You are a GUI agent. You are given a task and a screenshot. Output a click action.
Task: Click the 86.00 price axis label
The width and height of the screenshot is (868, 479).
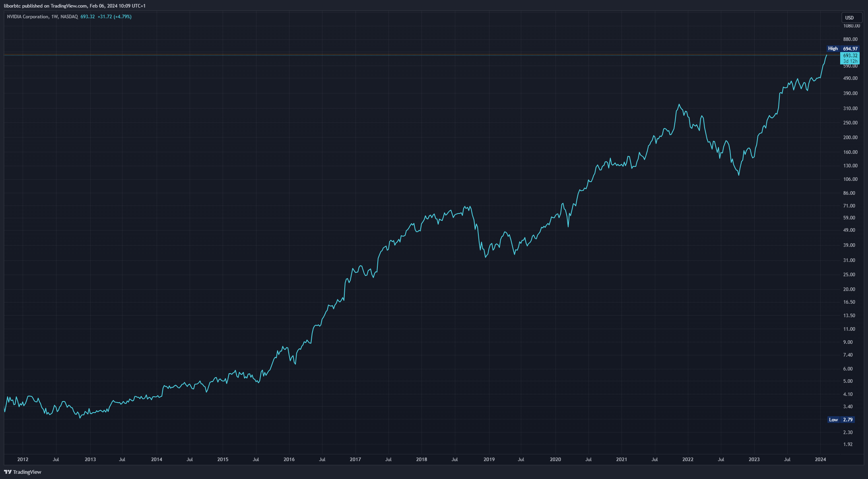pyautogui.click(x=849, y=193)
